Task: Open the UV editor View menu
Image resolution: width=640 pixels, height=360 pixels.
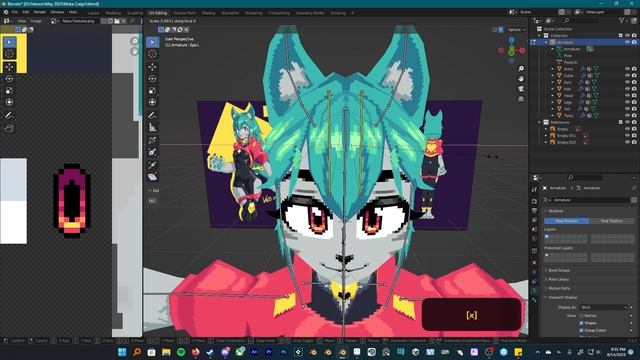Action: point(22,21)
